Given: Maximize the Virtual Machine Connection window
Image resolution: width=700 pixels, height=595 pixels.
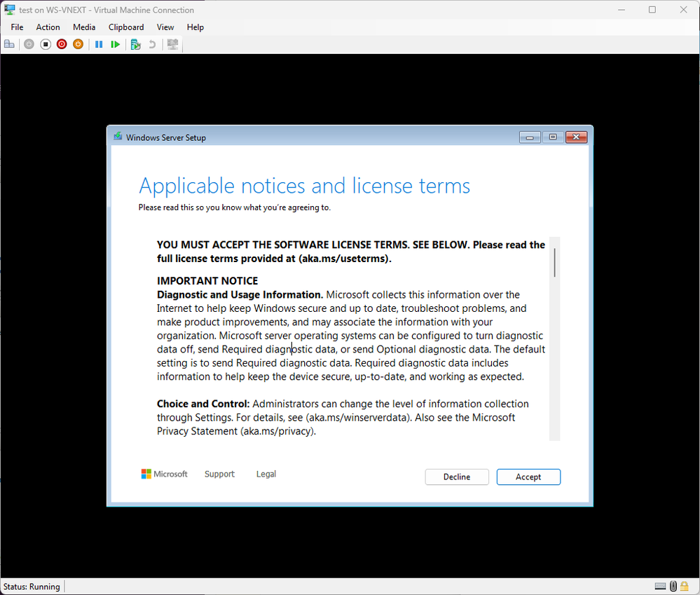Looking at the screenshot, I should click(652, 10).
